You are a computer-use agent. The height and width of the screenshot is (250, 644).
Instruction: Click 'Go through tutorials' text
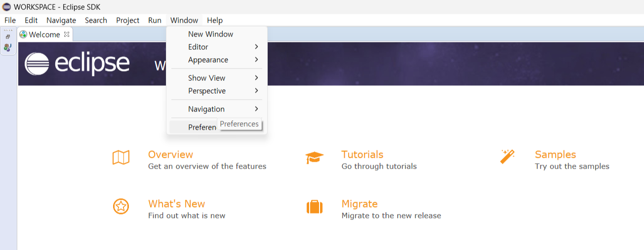point(379,167)
